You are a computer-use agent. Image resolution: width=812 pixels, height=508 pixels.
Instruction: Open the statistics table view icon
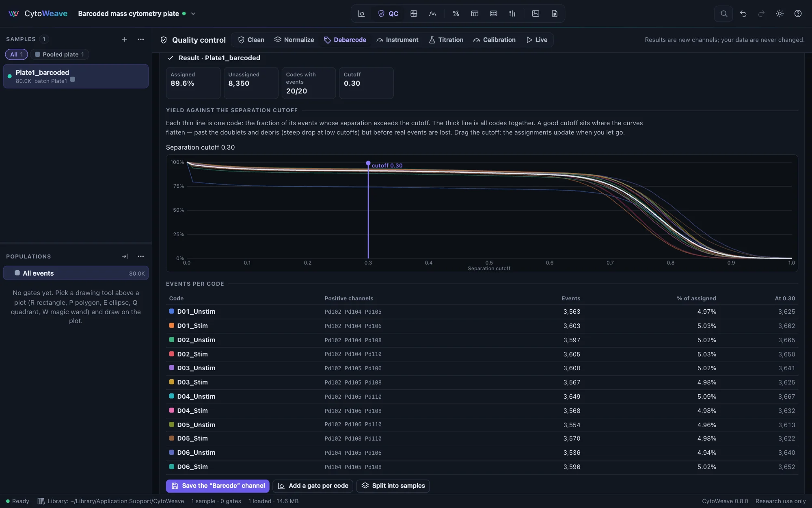[475, 13]
